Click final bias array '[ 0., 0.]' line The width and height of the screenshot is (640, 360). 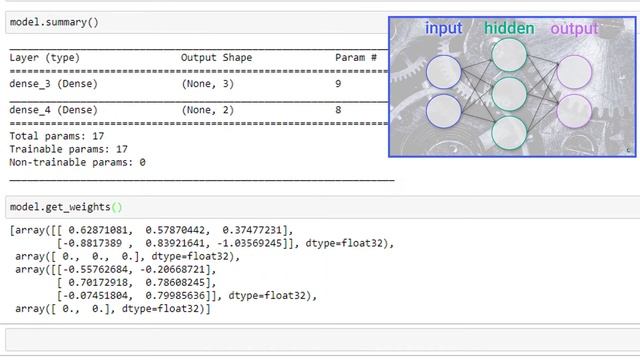[x=113, y=309]
